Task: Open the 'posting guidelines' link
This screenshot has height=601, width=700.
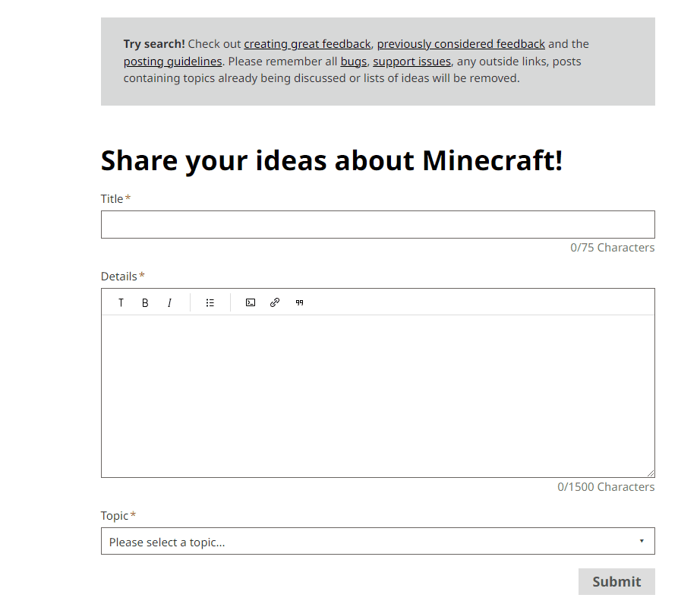Action: [173, 62]
